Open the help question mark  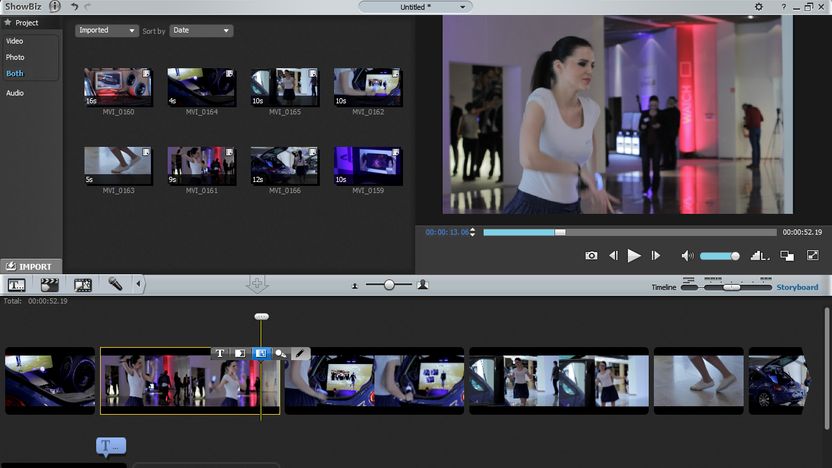click(783, 7)
